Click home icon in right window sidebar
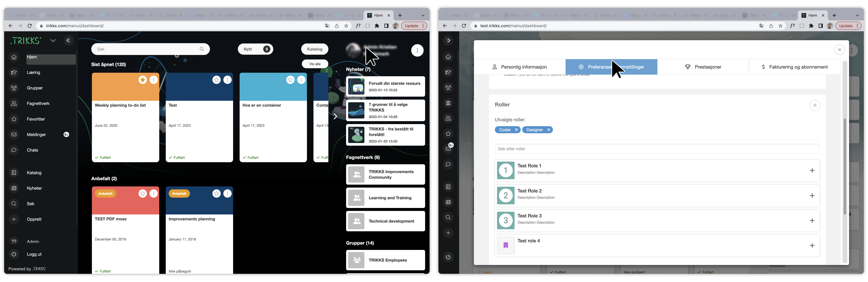This screenshot has width=868, height=282. tap(448, 57)
